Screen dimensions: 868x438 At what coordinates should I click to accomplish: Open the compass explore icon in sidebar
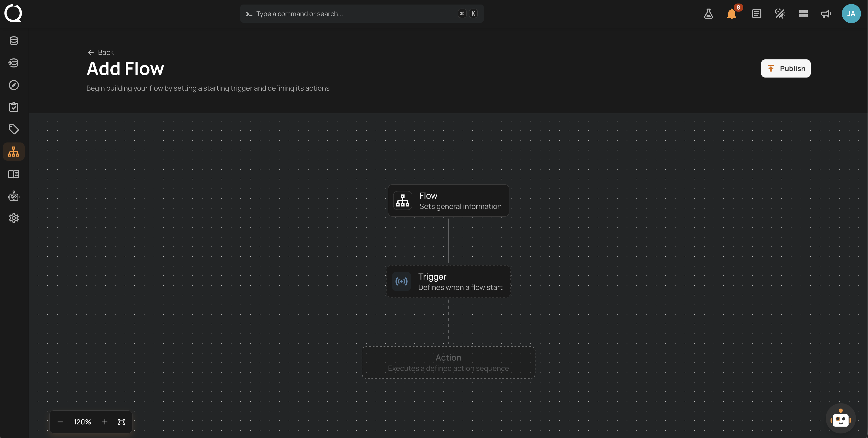coord(14,85)
